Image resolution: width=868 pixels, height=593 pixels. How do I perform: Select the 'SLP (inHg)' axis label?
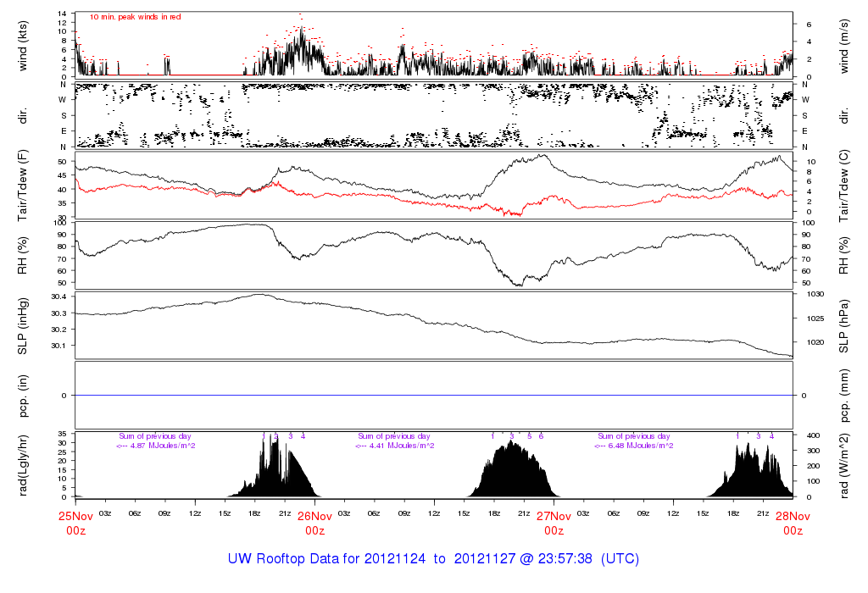coord(23,326)
